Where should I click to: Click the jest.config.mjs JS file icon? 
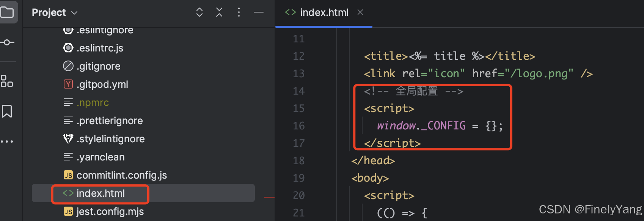tap(68, 212)
